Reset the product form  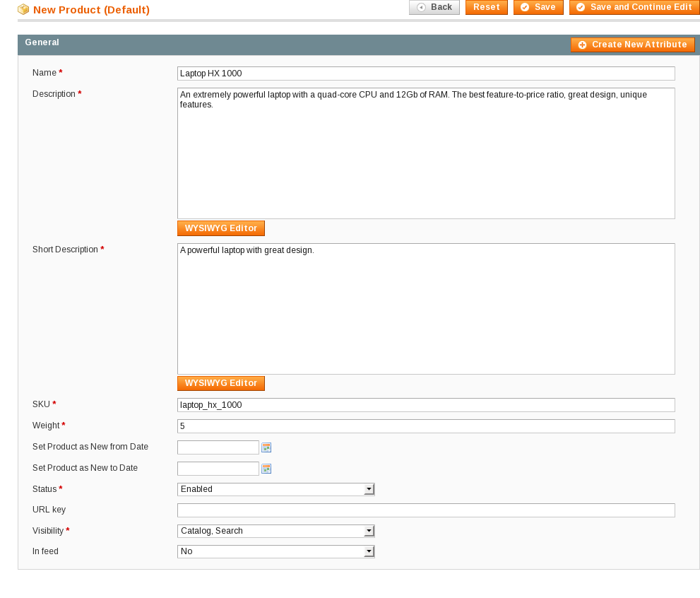486,7
